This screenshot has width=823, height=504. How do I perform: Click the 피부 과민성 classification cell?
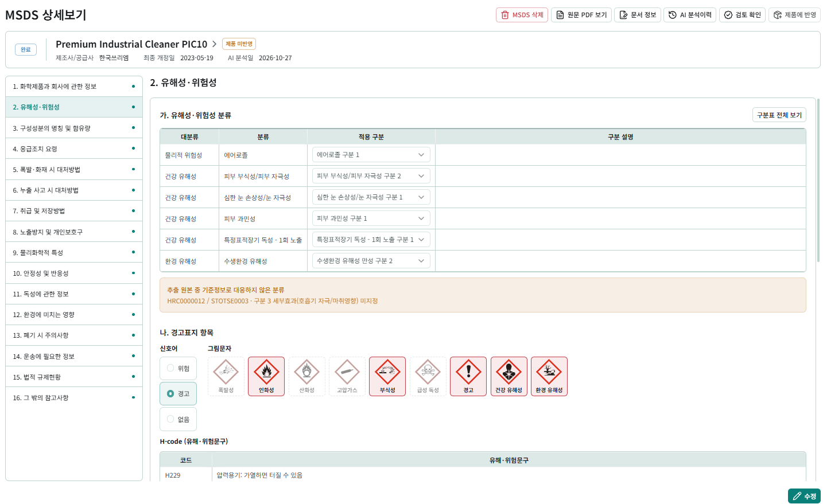[263, 218]
